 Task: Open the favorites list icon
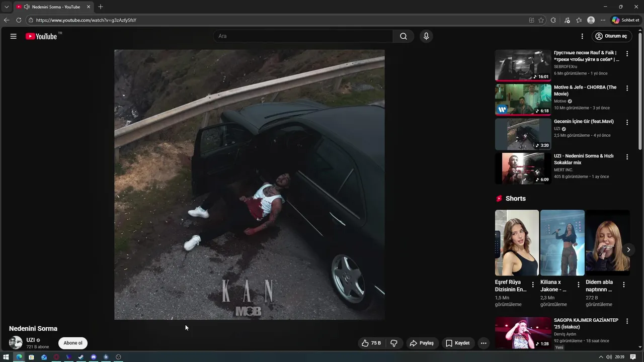click(x=579, y=20)
